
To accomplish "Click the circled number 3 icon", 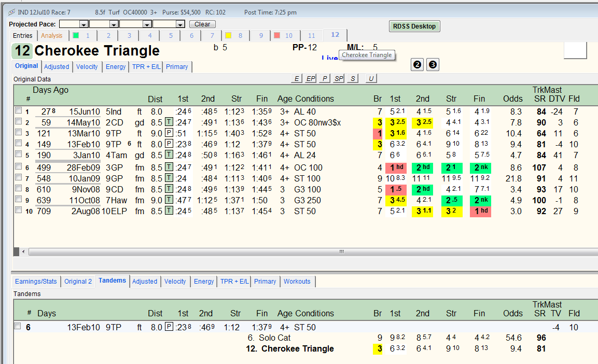I will pyautogui.click(x=433, y=65).
